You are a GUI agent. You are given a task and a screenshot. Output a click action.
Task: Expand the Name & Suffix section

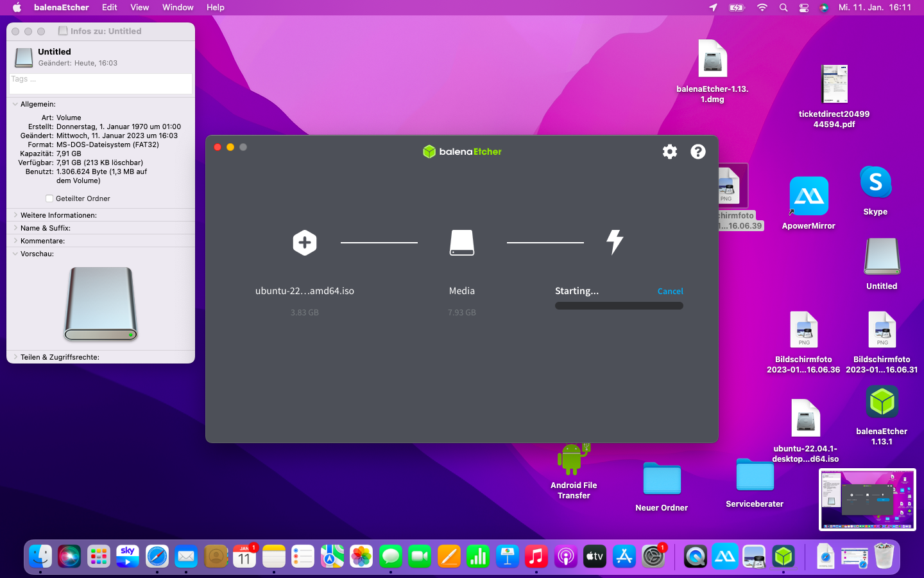coord(15,228)
